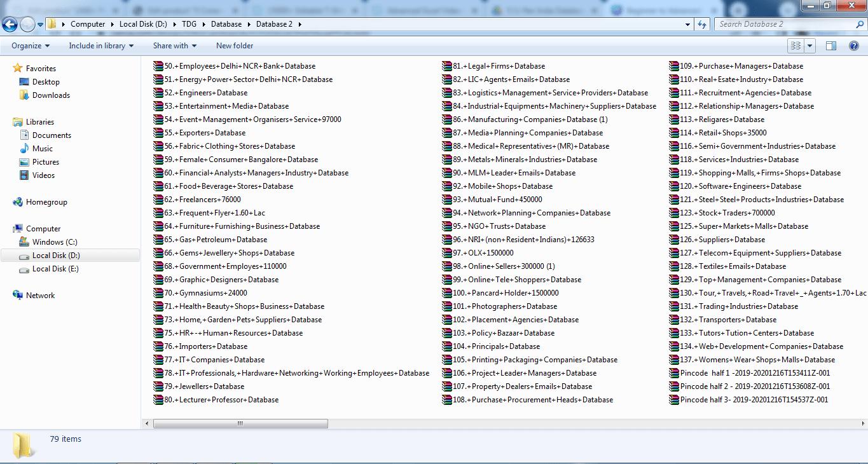This screenshot has height=464, width=868.
Task: Click the TDG segment in address bar
Action: [x=189, y=24]
